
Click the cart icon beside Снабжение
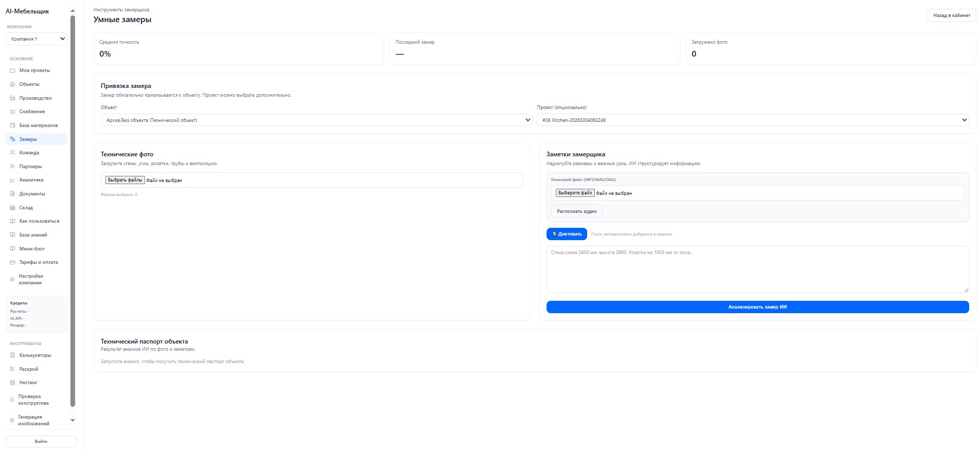pyautogui.click(x=12, y=112)
